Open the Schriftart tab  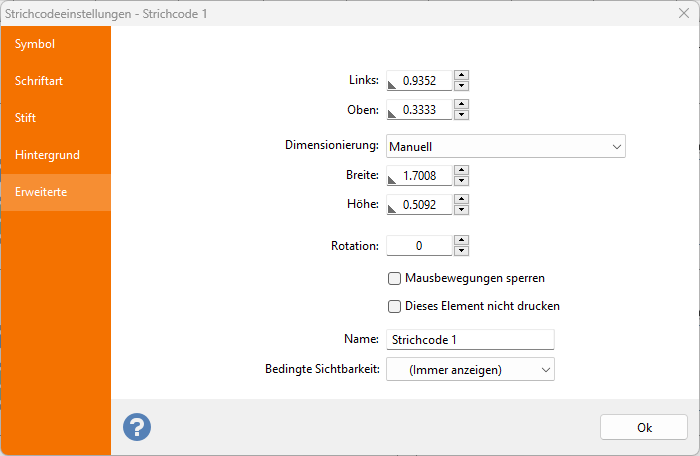56,81
